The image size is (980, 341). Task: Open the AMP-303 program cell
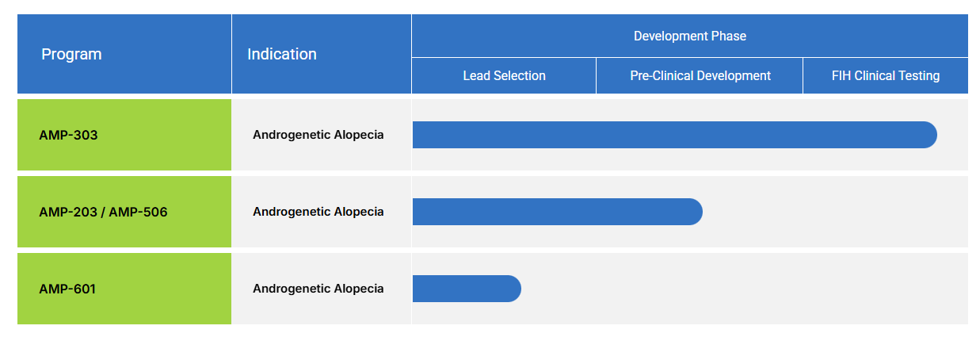[x=68, y=135]
